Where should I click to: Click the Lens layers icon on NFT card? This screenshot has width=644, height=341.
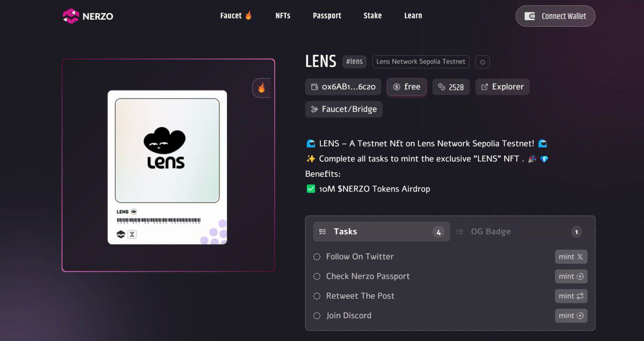pos(121,234)
